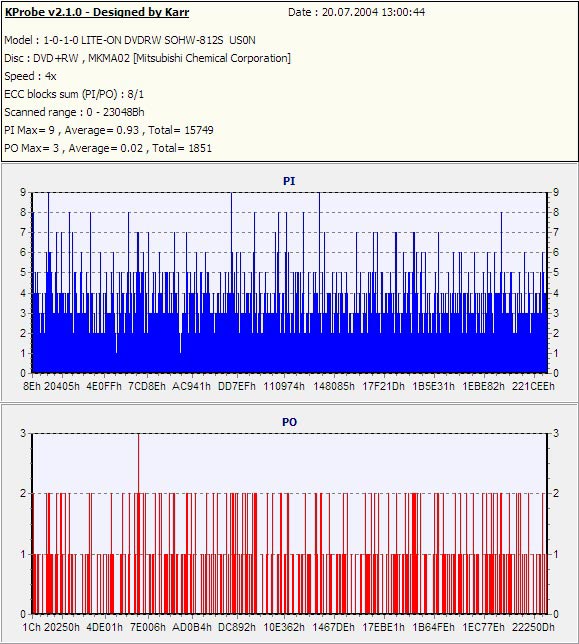Click the PI axis label 221CEEh
This screenshot has width=579, height=644.
point(533,386)
